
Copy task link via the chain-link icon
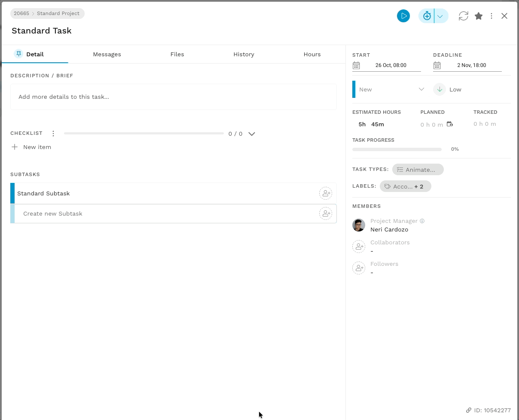(469, 410)
